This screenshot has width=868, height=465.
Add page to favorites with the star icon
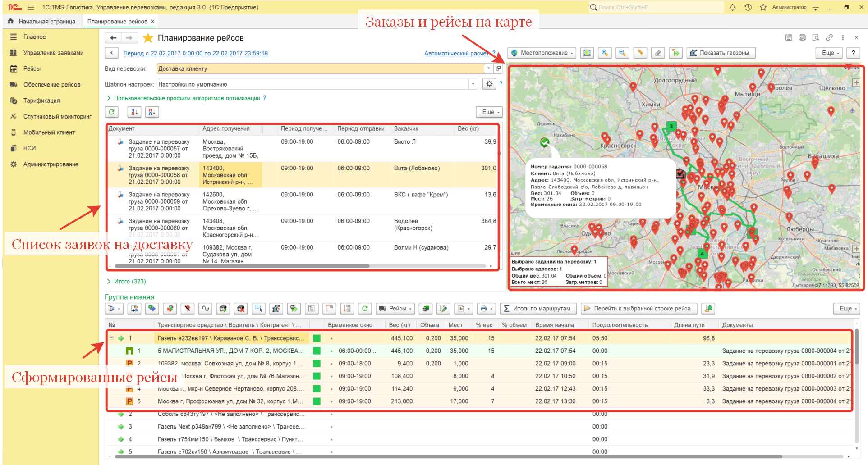(x=148, y=38)
